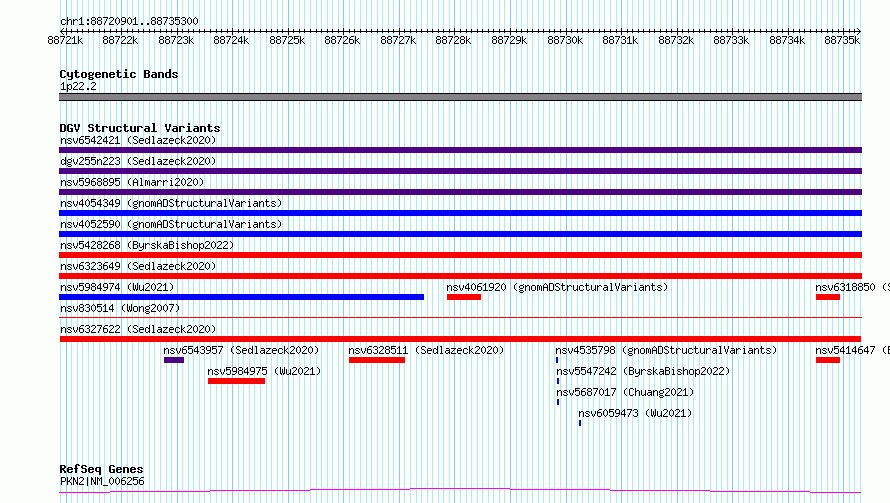Select variant label dgv255n223 (Sedlazeck2020)
Viewport: 890px width, 503px height.
[138, 161]
